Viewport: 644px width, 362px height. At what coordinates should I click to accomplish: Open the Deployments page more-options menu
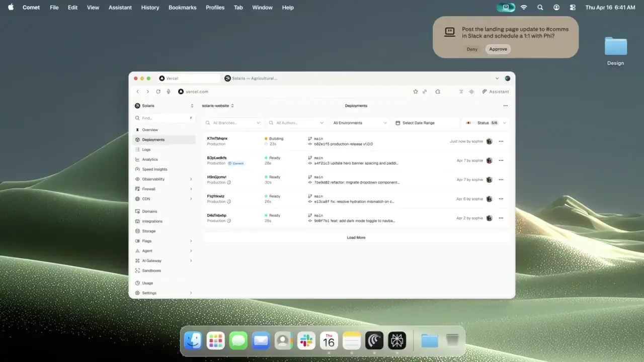point(506,106)
